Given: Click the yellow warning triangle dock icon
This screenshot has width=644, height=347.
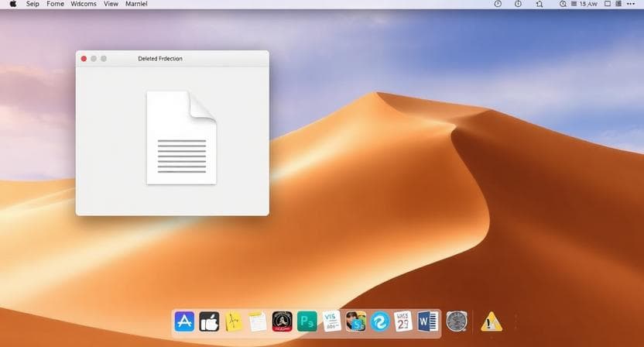Looking at the screenshot, I should pyautogui.click(x=492, y=322).
